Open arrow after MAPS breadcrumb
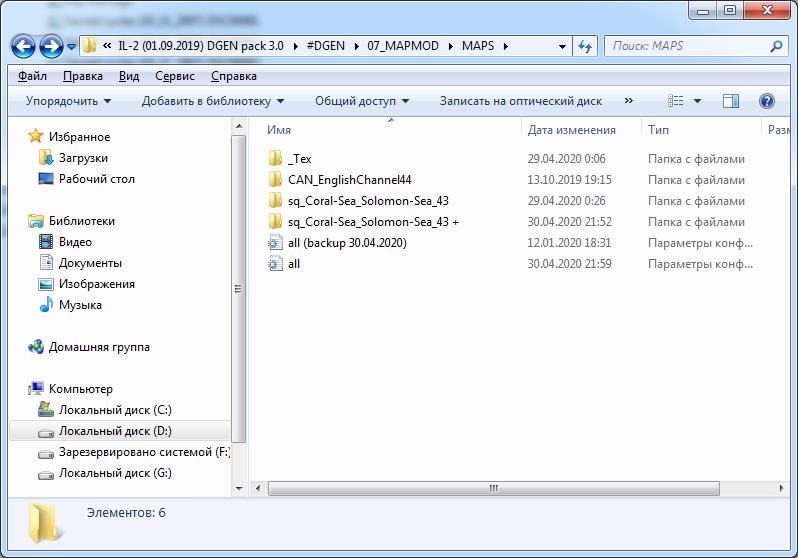The height and width of the screenshot is (558, 798). click(505, 46)
